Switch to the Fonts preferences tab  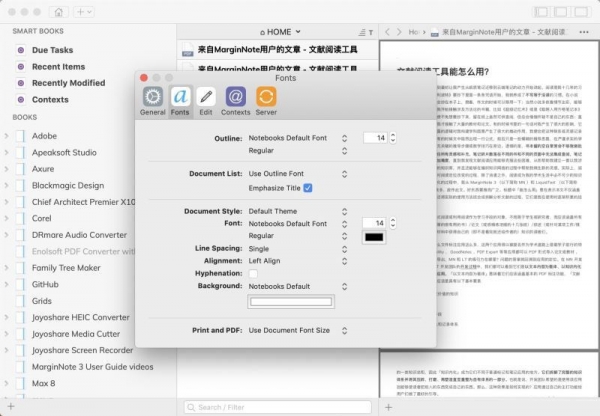click(180, 101)
